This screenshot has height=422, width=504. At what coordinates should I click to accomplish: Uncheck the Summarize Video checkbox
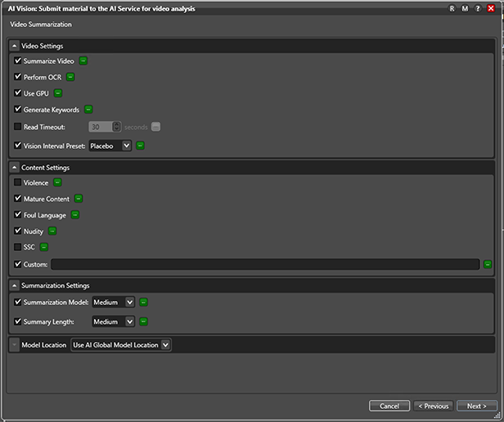coord(18,61)
